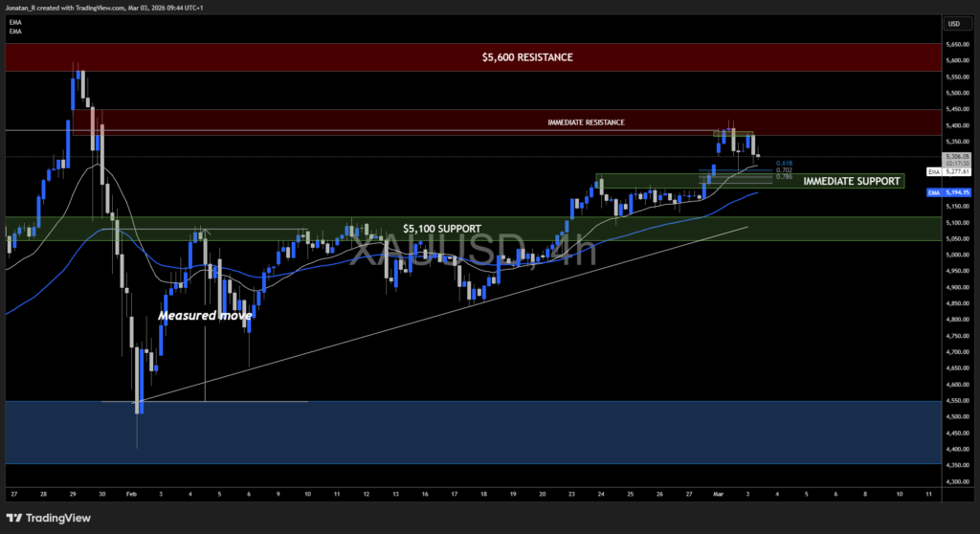Click date 23 on the time axis

point(571,494)
